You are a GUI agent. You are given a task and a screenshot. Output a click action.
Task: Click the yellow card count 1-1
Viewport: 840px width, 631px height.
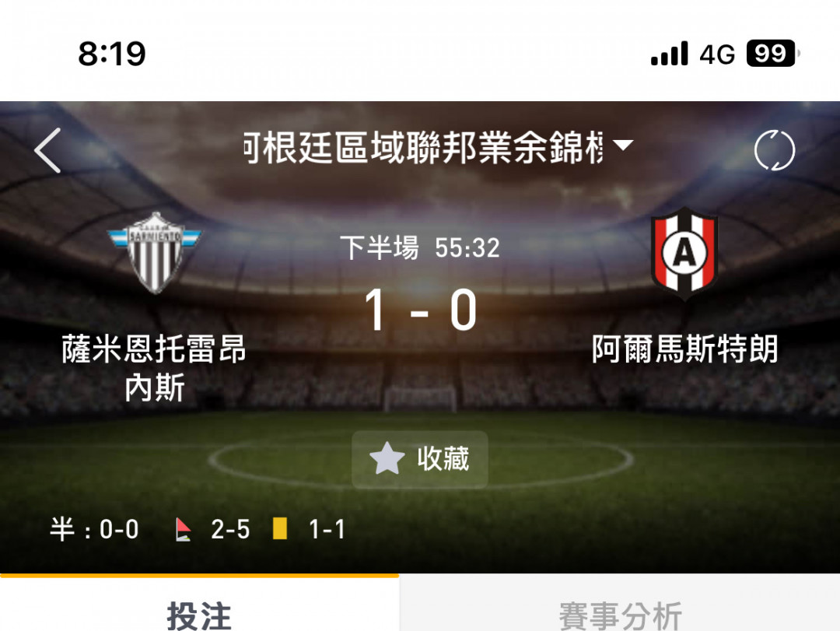327,530
